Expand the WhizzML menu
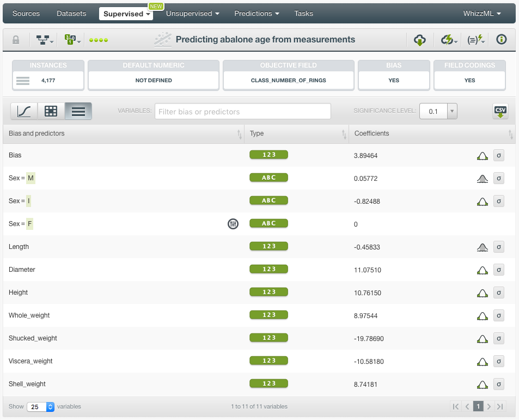Viewport: 519px width, 420px height. [x=481, y=13]
